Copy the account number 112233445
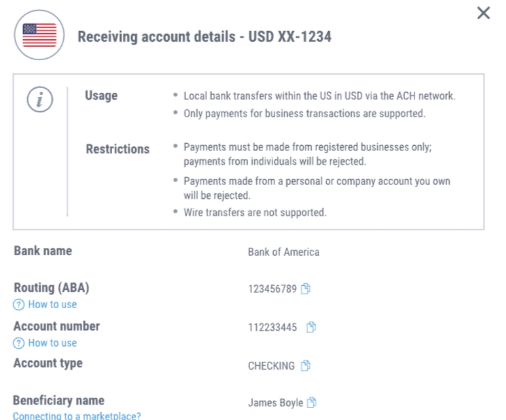This screenshot has width=506, height=420. tap(311, 327)
